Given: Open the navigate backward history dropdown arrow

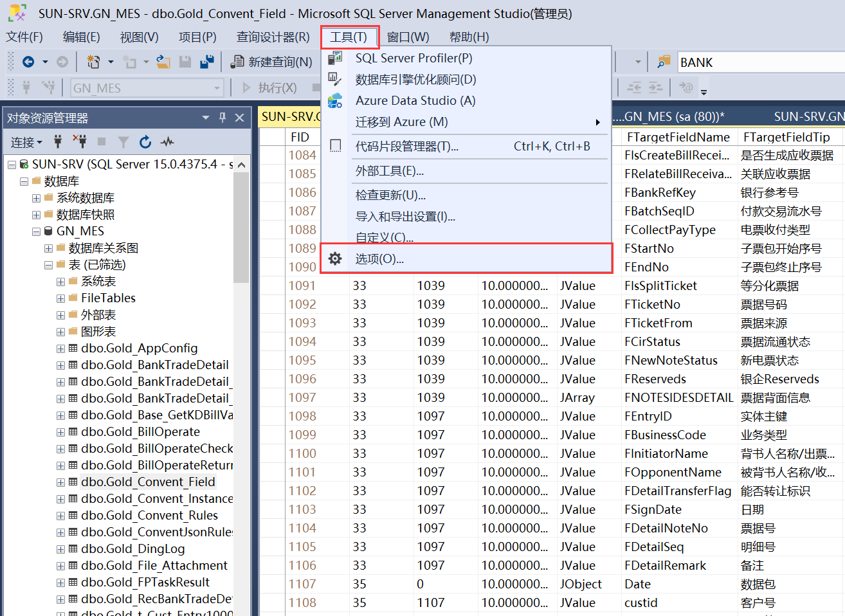Looking at the screenshot, I should click(x=45, y=62).
